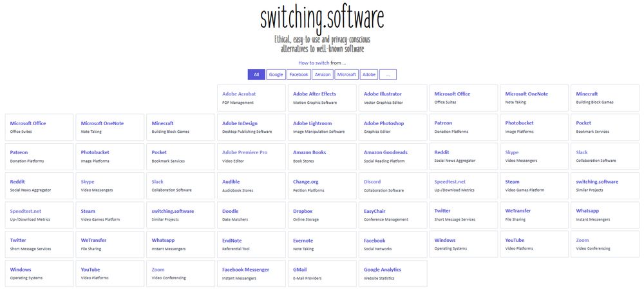Screen dimensions: 644x289
Task: Open the Google Analytics card
Action: pos(393,274)
